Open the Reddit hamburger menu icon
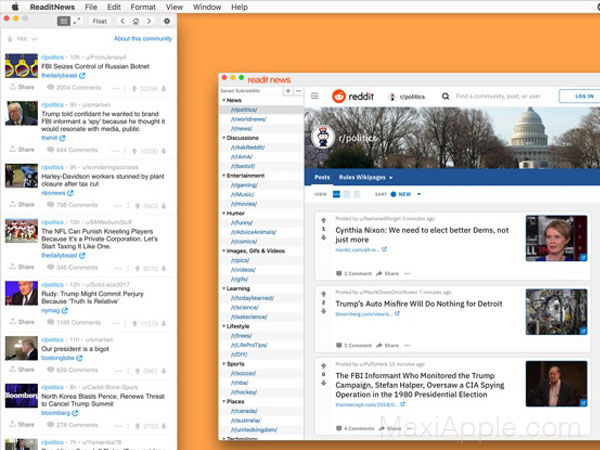The image size is (600, 450). 315,96
